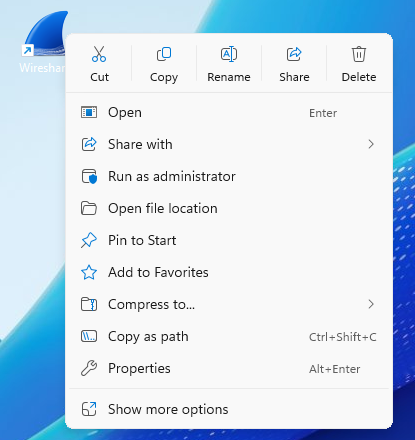This screenshot has height=440, width=415.
Task: Select Run as administrator
Action: [x=229, y=176]
